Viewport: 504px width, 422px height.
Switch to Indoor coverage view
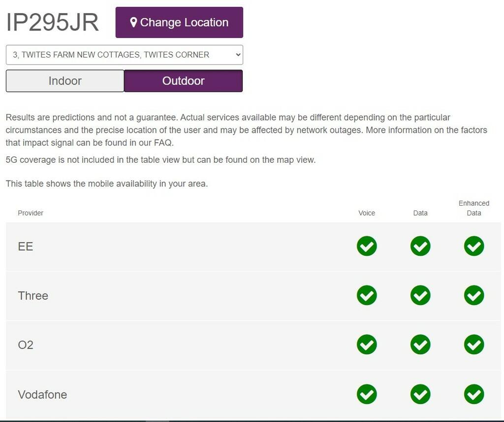point(65,81)
